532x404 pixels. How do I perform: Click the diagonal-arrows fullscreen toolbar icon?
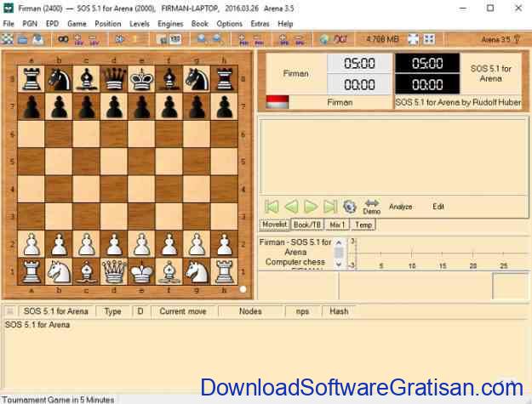(x=413, y=39)
